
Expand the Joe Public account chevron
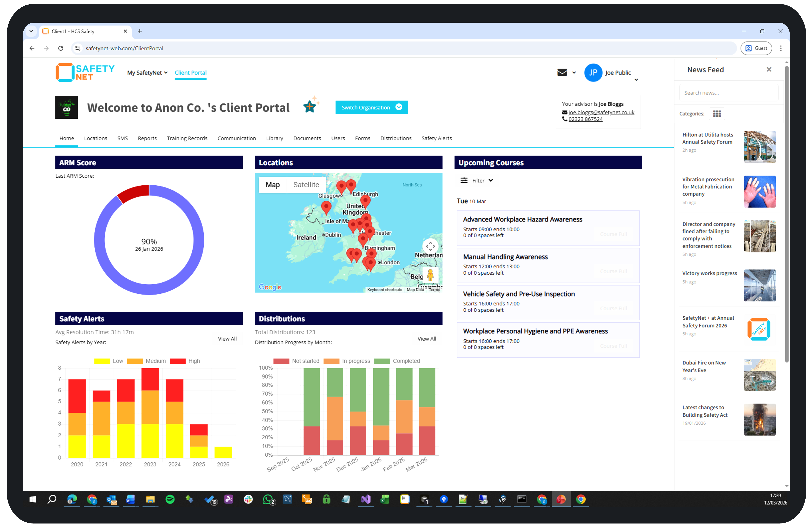pyautogui.click(x=636, y=80)
